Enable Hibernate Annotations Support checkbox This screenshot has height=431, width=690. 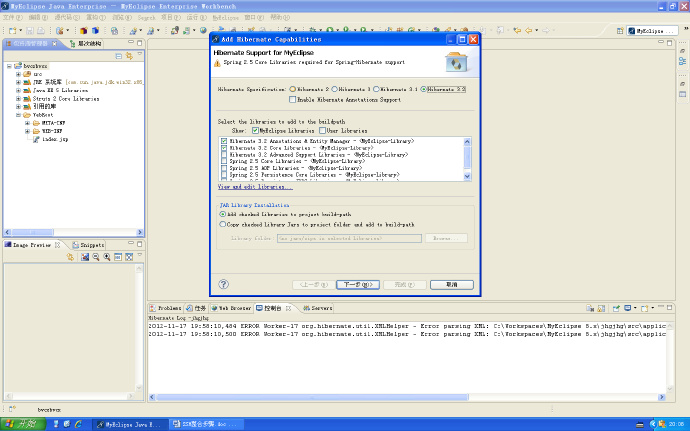tap(292, 99)
